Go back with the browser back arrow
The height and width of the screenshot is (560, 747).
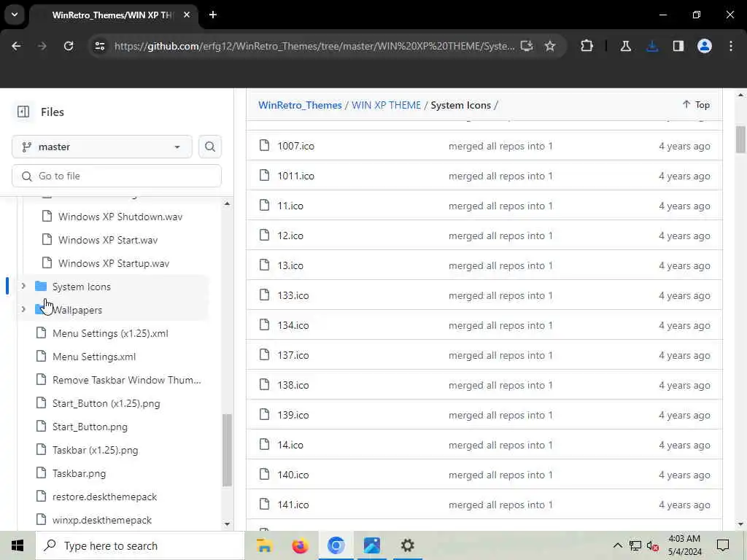[16, 46]
